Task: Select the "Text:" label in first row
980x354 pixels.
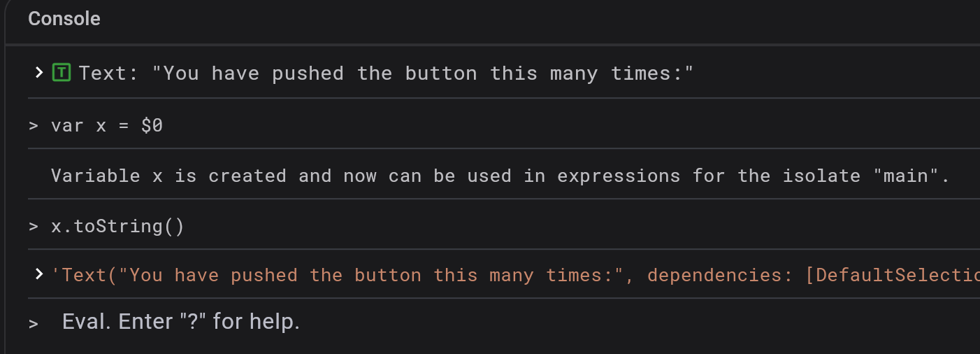Action: click(x=108, y=73)
